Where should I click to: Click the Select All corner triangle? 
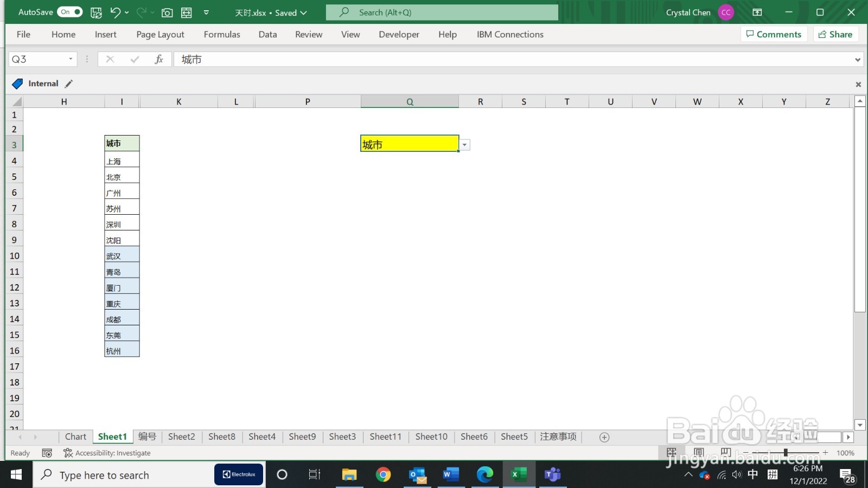(x=16, y=101)
